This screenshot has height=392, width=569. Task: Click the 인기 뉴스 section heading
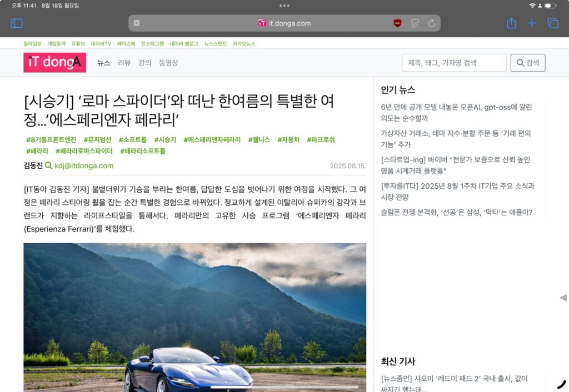pos(398,90)
